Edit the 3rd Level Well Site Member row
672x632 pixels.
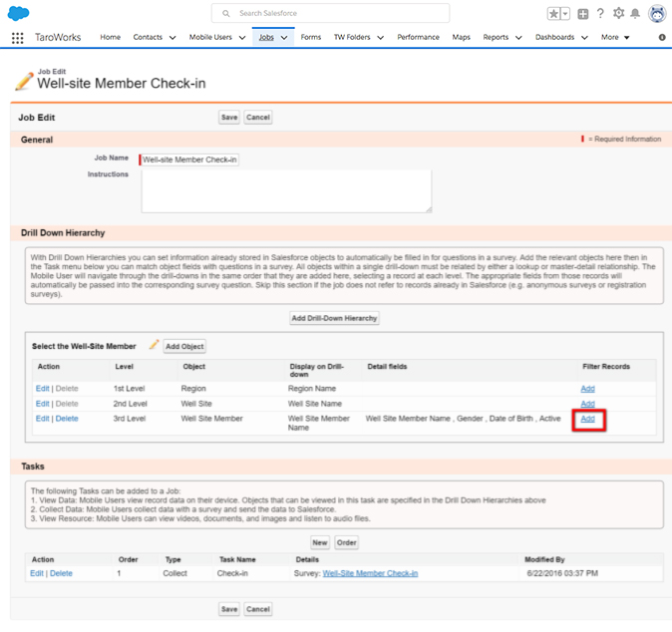[x=43, y=419]
